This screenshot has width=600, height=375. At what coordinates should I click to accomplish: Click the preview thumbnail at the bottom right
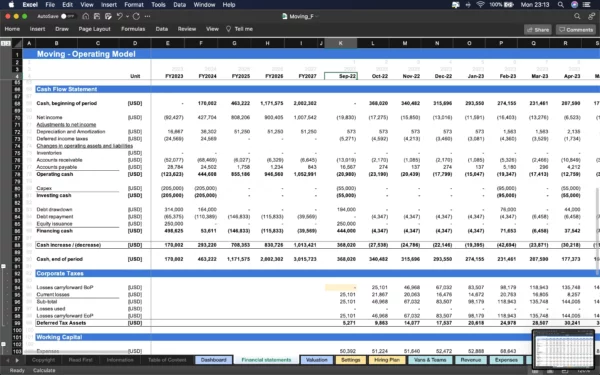[563, 349]
